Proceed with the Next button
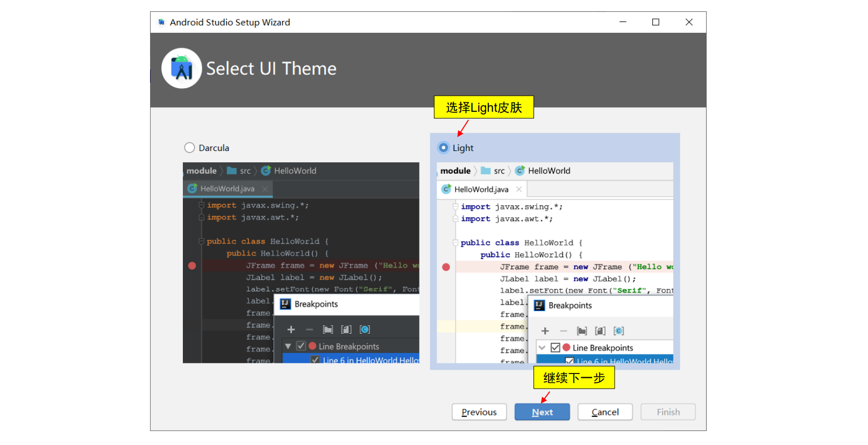 [x=542, y=412]
